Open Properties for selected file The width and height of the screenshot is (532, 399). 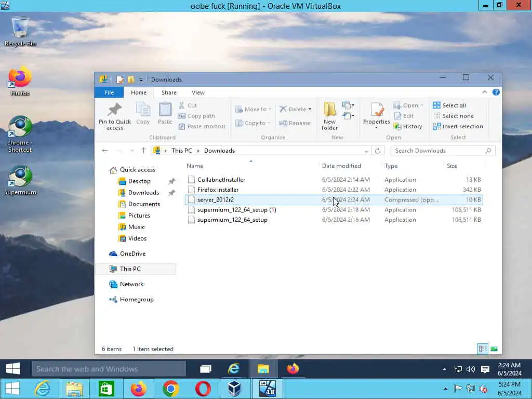tap(376, 115)
